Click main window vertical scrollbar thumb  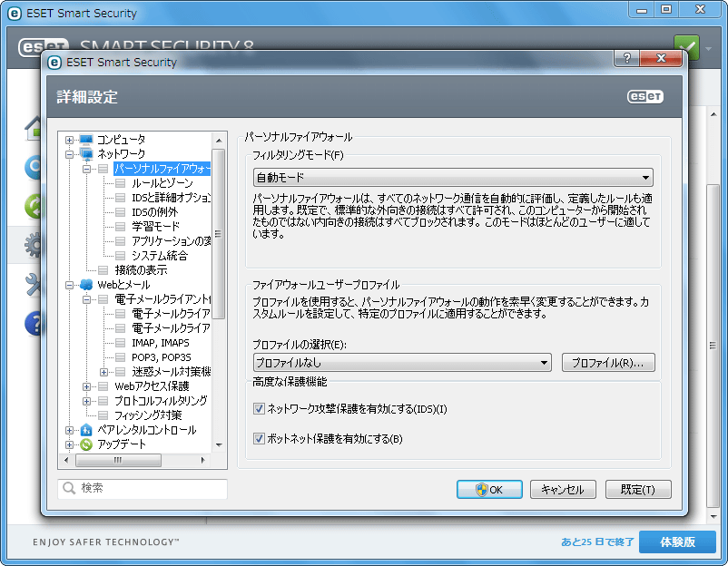pos(713,346)
